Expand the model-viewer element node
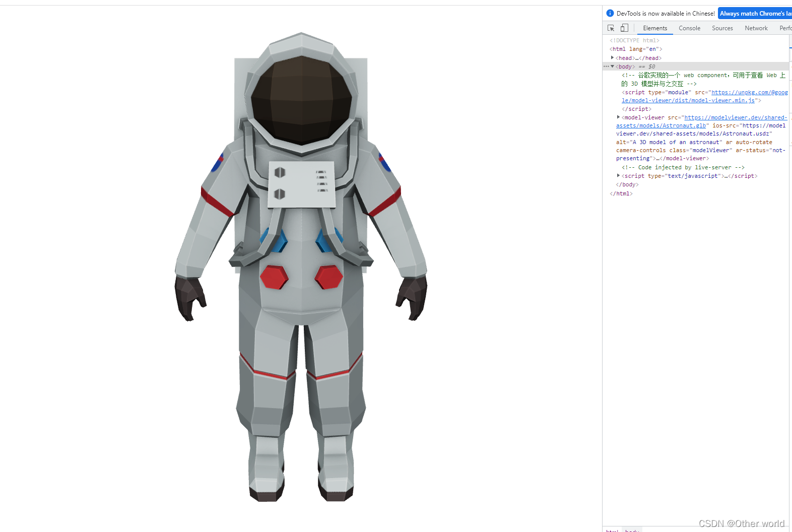792x532 pixels. point(618,117)
